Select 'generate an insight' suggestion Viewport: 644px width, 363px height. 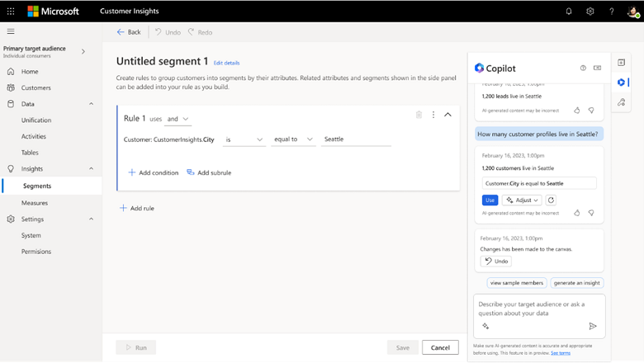point(576,283)
